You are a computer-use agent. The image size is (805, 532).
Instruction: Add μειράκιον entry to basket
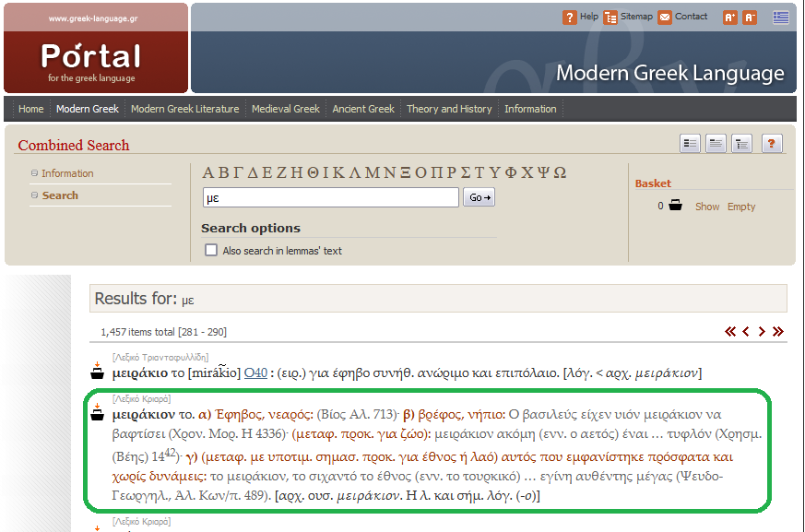point(97,412)
